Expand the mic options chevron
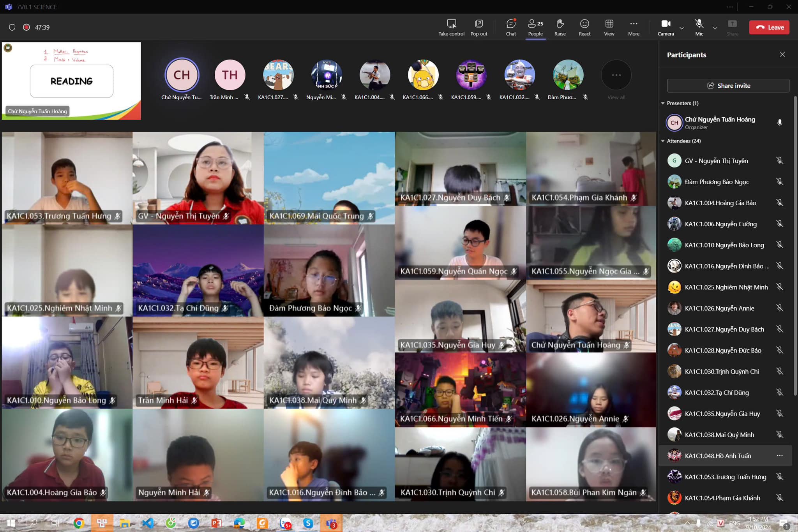Screen dimensions: 798x532 715,28
